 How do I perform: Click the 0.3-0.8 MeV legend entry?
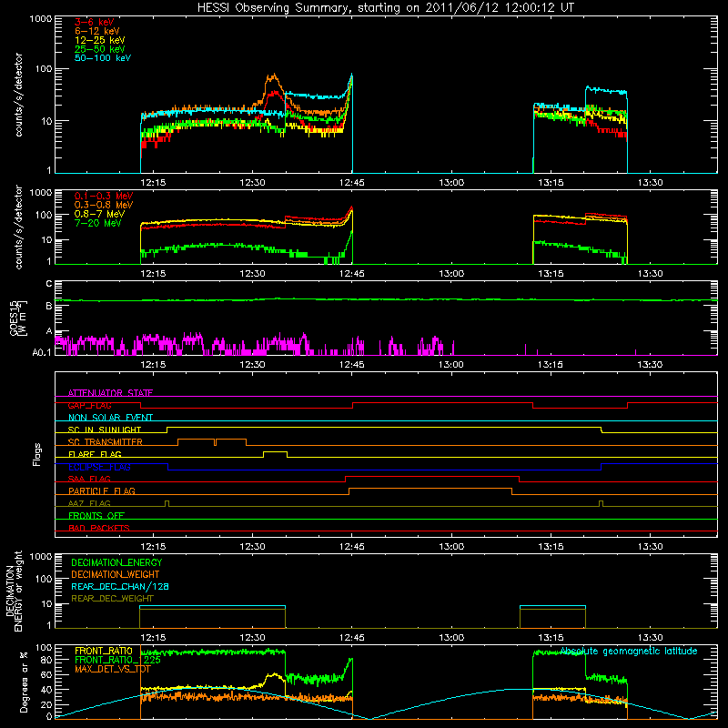(x=104, y=205)
